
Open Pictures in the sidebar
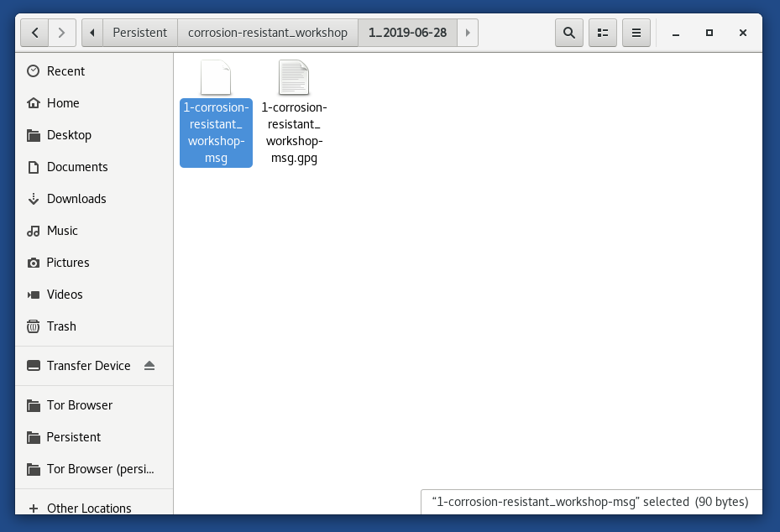[94, 262]
